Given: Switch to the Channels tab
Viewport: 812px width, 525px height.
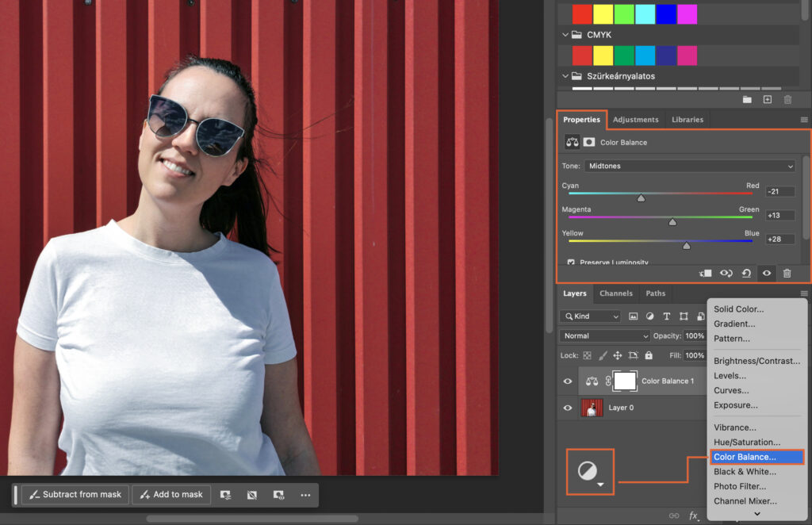Looking at the screenshot, I should (x=616, y=293).
